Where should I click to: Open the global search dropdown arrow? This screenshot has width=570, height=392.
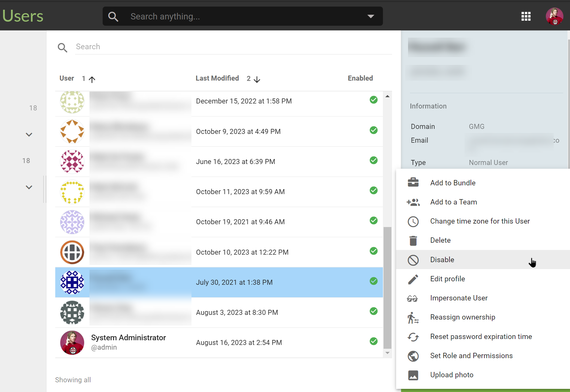click(x=371, y=16)
